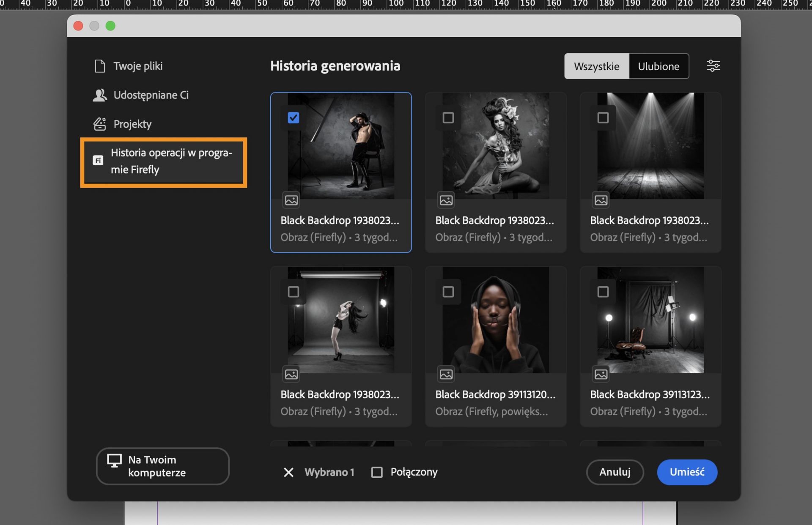Click the Twoje pliki document icon

(x=100, y=66)
